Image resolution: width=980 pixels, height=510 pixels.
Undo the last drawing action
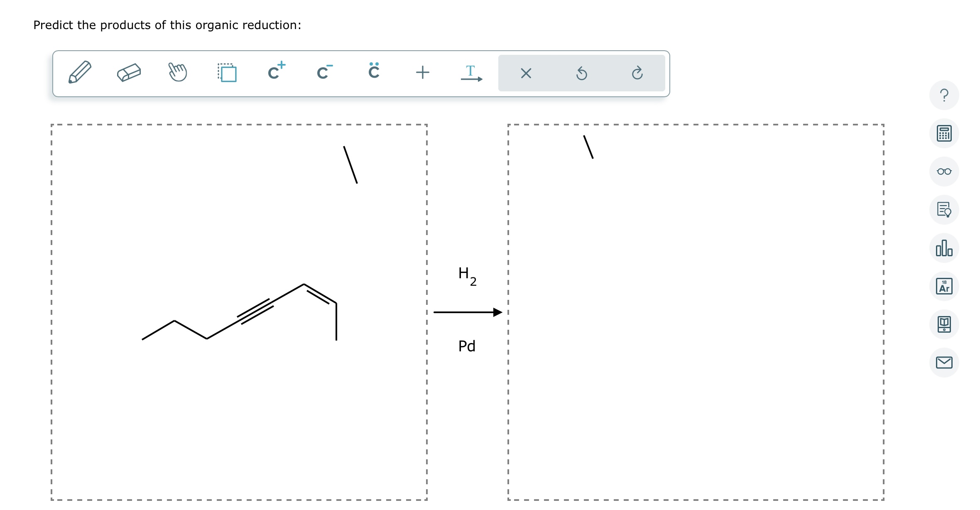point(581,74)
